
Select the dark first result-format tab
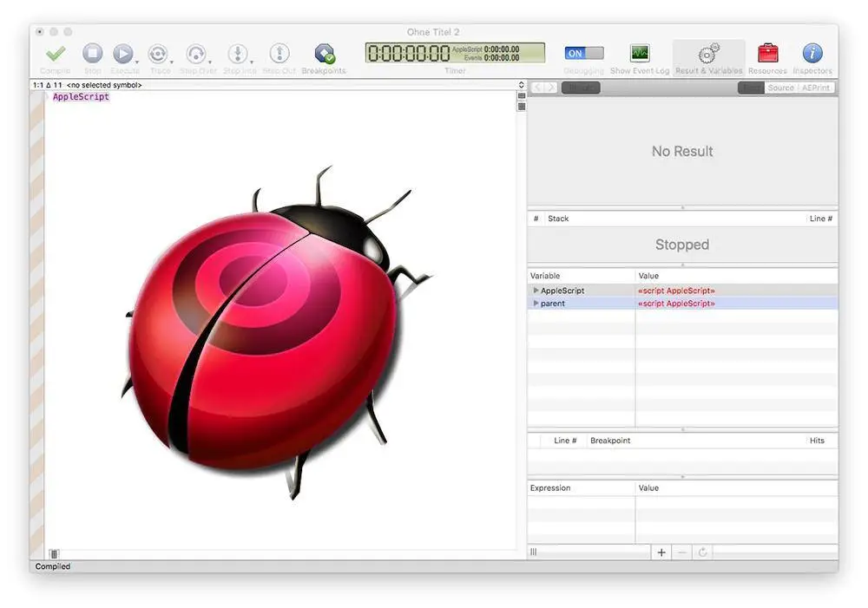coord(751,88)
